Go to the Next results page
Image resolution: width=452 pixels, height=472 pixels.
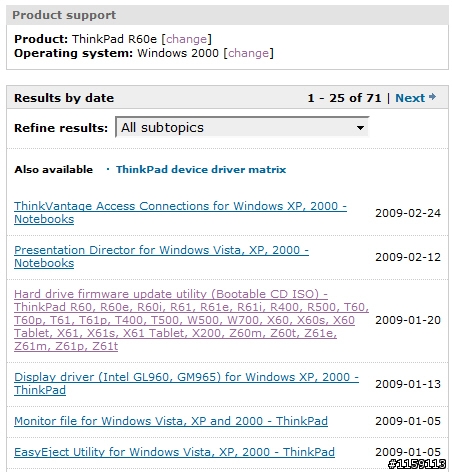point(410,98)
